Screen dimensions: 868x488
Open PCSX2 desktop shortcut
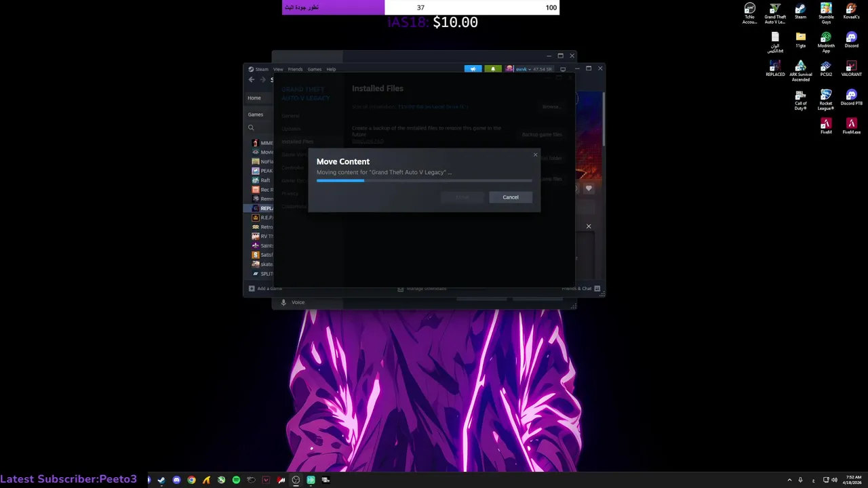pos(826,68)
